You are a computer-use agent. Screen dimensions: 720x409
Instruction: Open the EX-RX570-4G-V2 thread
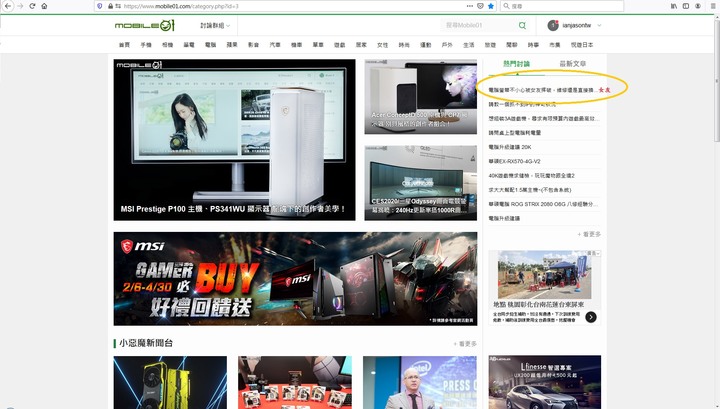pyautogui.click(x=514, y=161)
